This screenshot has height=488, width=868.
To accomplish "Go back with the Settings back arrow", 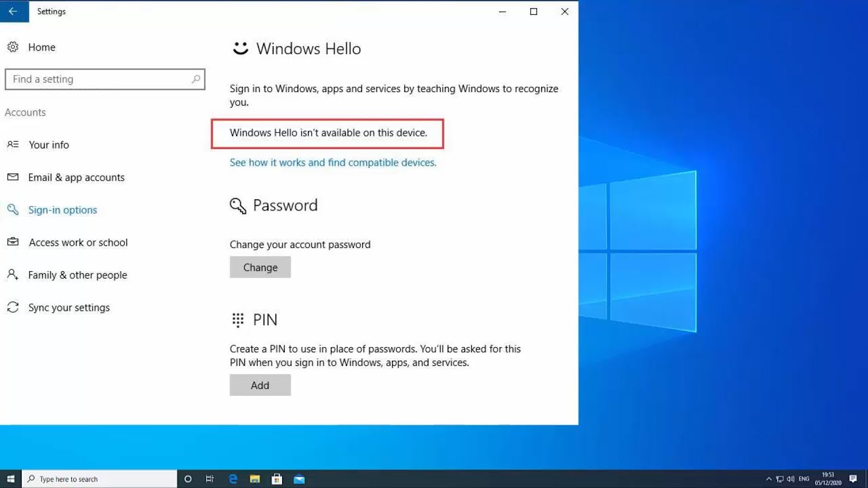I will pyautogui.click(x=13, y=11).
